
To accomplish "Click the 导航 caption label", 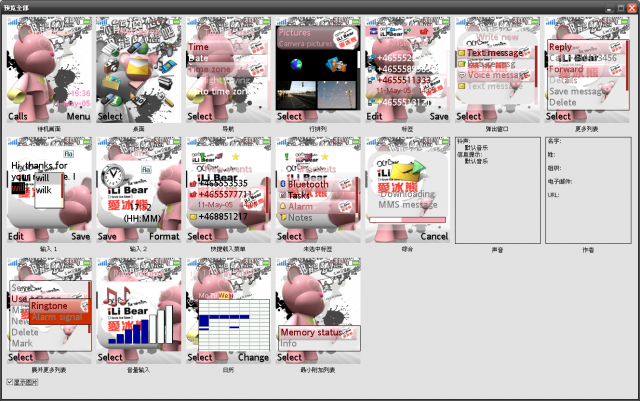I will [228, 129].
